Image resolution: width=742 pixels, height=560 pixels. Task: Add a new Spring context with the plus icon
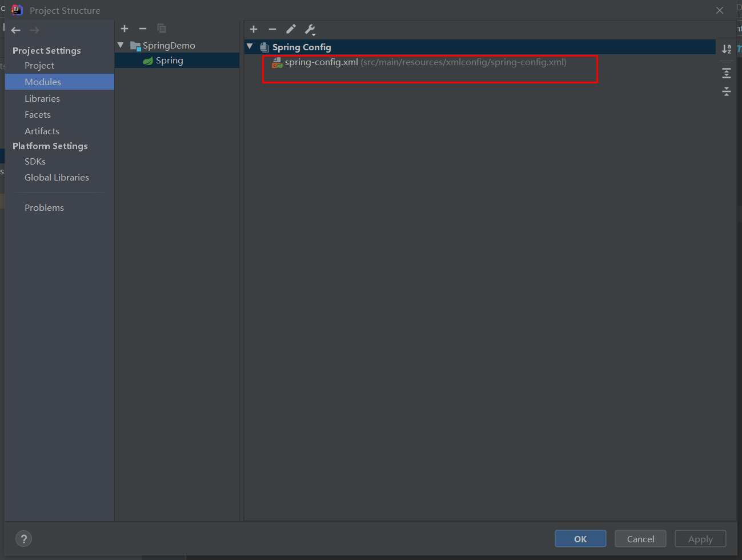(254, 29)
